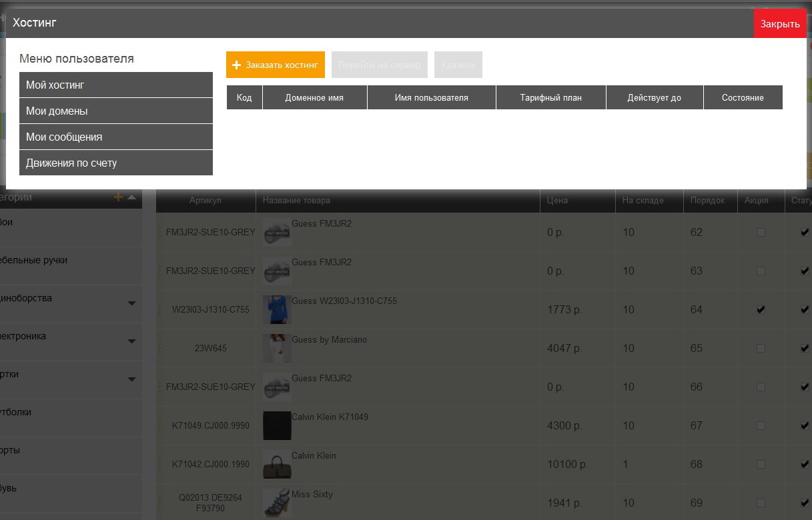Image resolution: width=812 pixels, height=520 pixels.
Task: Click the Тарифный план column header
Action: click(551, 97)
